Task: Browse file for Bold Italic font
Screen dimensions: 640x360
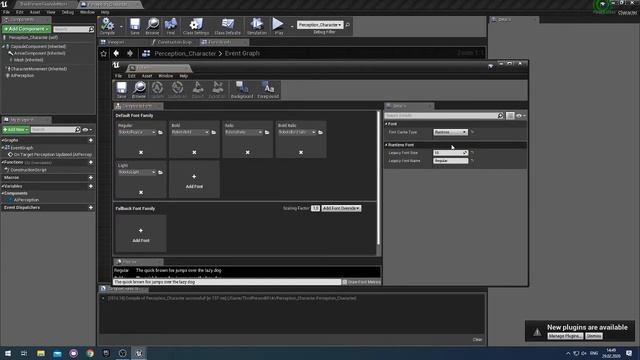Action: [x=320, y=132]
